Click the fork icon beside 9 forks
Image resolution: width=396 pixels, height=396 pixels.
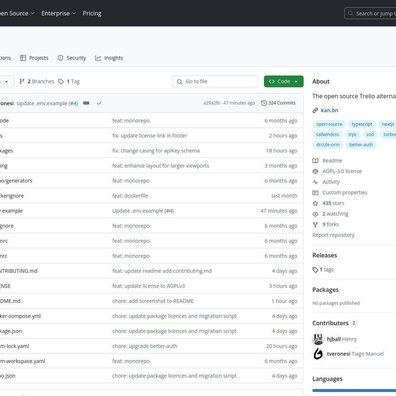pos(315,225)
